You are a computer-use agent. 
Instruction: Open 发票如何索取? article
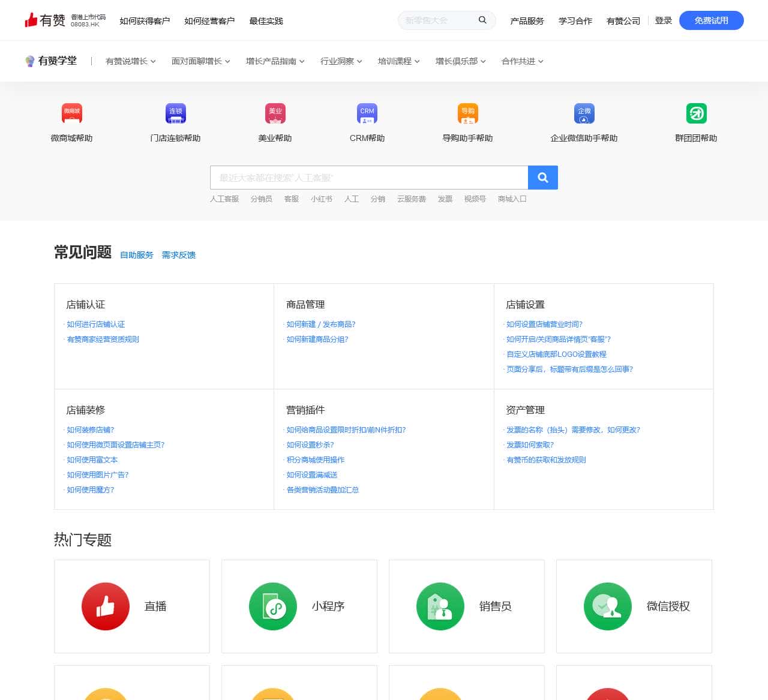coord(530,445)
